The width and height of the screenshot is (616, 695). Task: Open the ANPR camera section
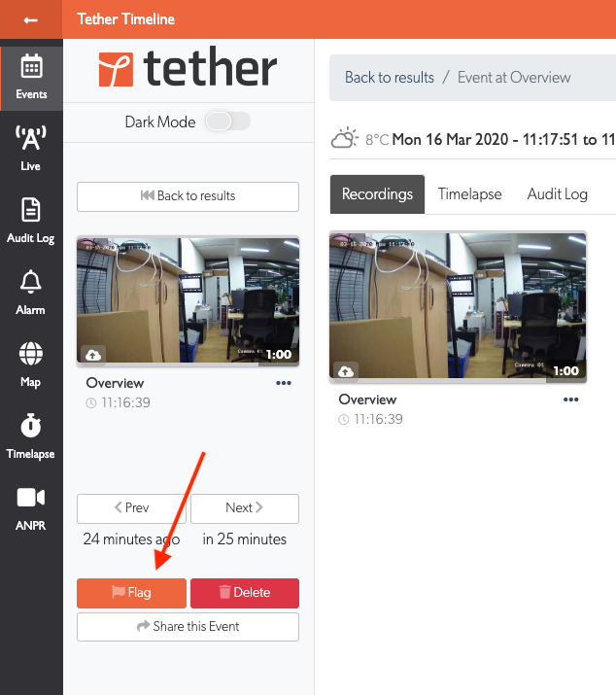click(x=31, y=508)
